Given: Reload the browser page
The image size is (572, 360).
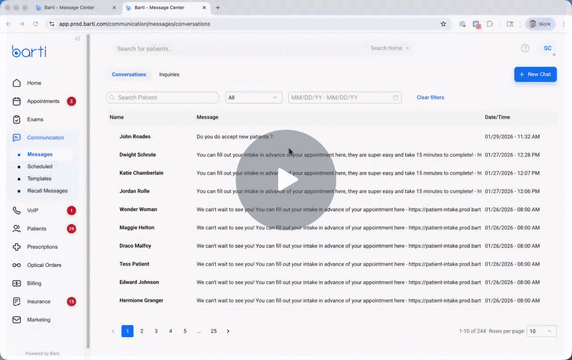Looking at the screenshot, I should (x=35, y=24).
